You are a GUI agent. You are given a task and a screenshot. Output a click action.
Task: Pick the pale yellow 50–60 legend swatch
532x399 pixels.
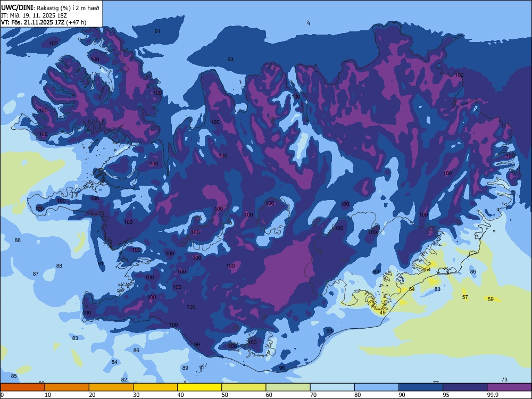pos(244,387)
